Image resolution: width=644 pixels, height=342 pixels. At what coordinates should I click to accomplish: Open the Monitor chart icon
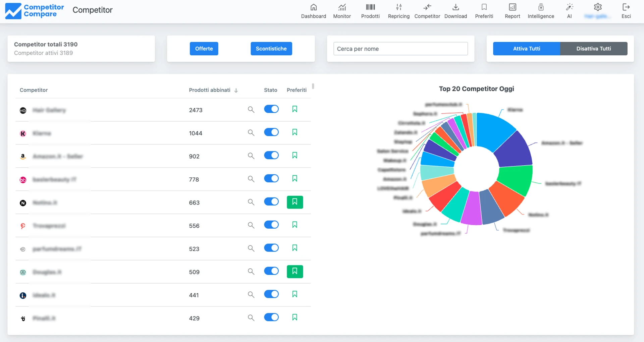(x=342, y=7)
